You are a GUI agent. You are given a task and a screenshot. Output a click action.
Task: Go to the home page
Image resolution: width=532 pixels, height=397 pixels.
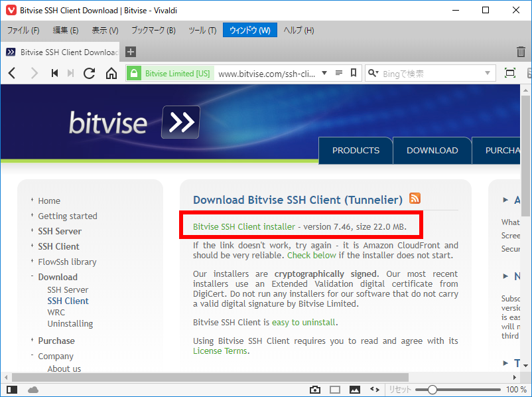tap(111, 73)
